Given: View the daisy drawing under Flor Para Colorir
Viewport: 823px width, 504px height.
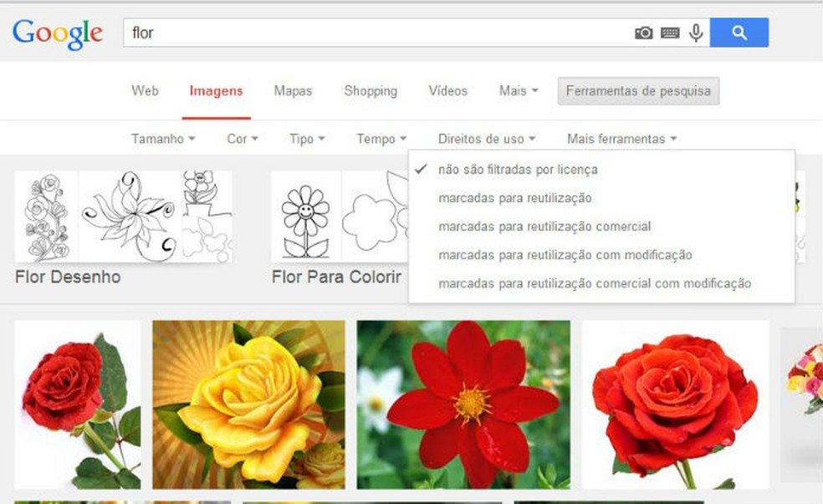Looking at the screenshot, I should tap(305, 216).
